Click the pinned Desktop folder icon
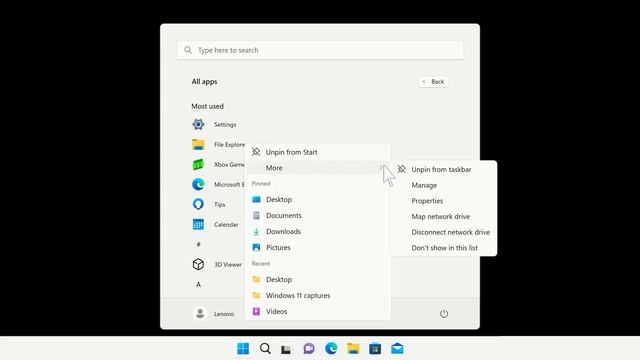Screen dimensions: 640x360 click(256, 199)
